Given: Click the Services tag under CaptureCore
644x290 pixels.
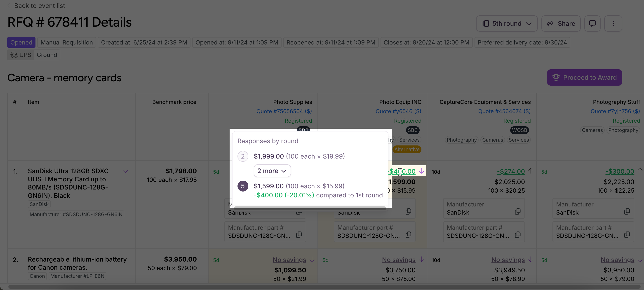Looking at the screenshot, I should point(519,140).
